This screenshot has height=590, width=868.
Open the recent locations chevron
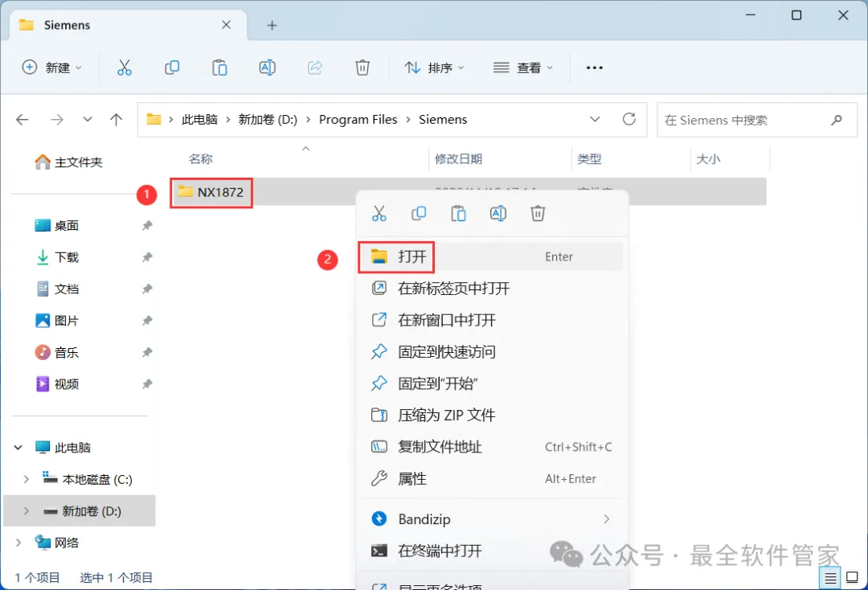[88, 120]
